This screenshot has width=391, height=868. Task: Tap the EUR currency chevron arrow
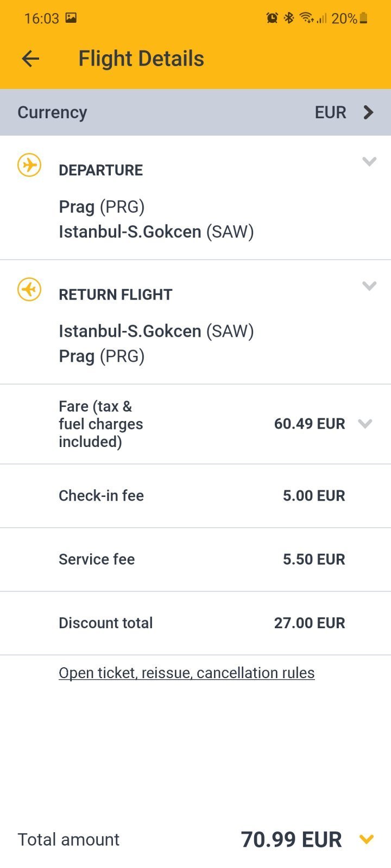(x=369, y=112)
